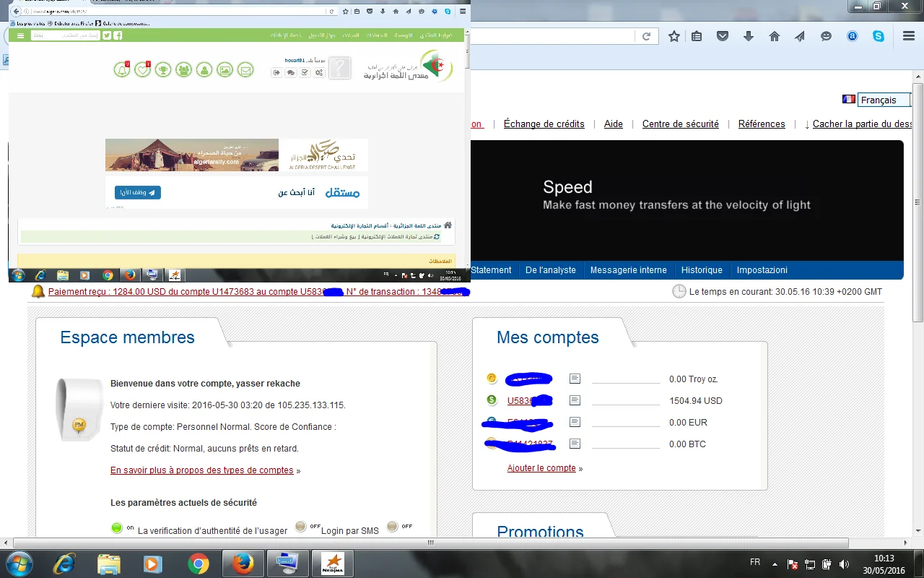Click the yellow notification bell icon

click(x=38, y=292)
